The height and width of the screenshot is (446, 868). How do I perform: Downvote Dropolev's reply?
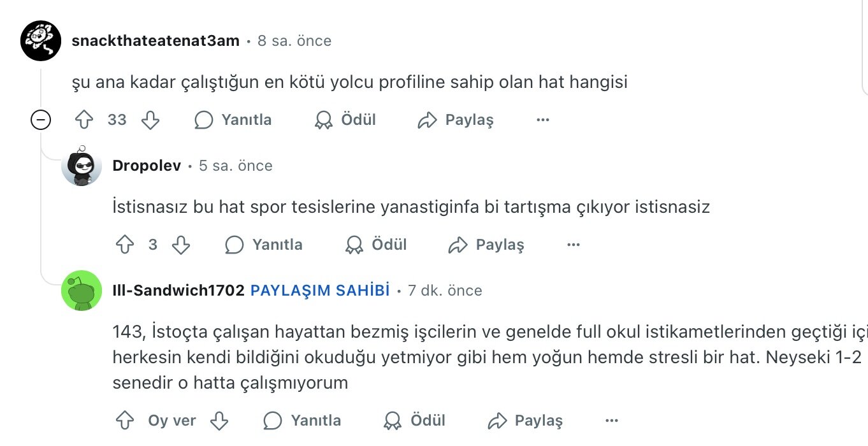(x=181, y=245)
